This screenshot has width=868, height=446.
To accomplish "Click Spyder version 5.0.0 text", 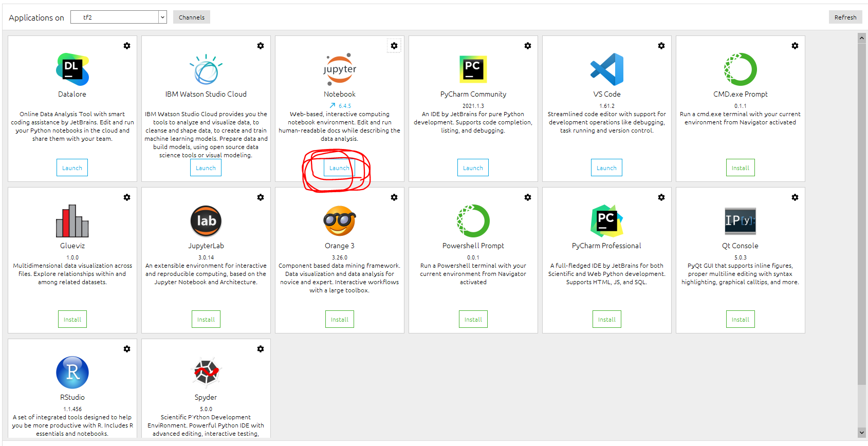I will coord(206,409).
